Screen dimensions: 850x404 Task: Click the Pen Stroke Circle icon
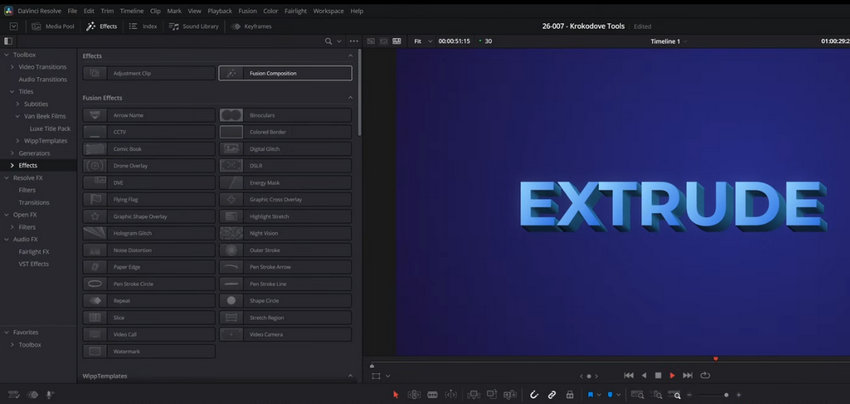(95, 284)
